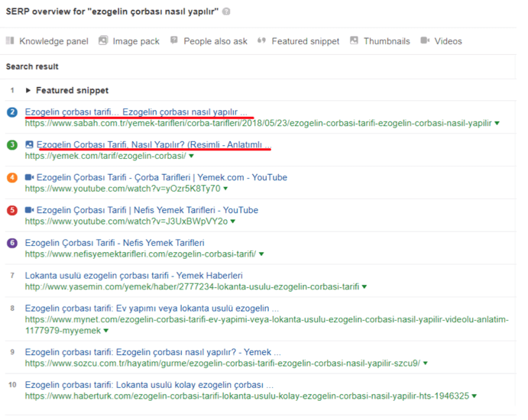The image size is (528, 420).
Task: Click the video icon on result 5
Action: [29, 210]
